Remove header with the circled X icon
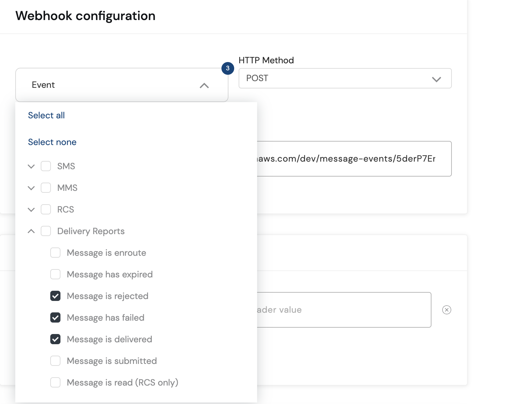The height and width of the screenshot is (404, 532). pyautogui.click(x=446, y=310)
